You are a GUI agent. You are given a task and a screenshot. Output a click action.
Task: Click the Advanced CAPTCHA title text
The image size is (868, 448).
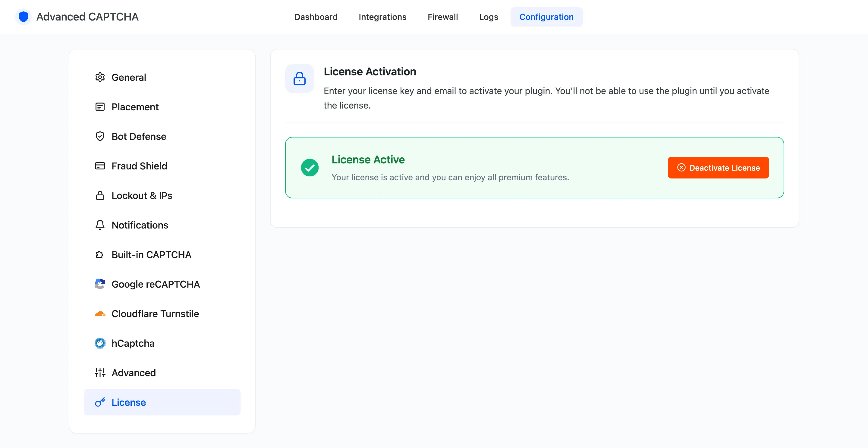(87, 17)
